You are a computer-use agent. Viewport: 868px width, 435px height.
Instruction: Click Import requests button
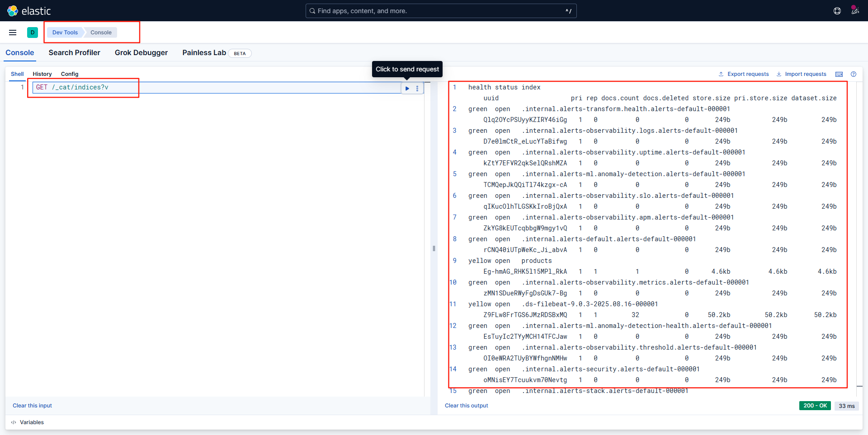802,74
